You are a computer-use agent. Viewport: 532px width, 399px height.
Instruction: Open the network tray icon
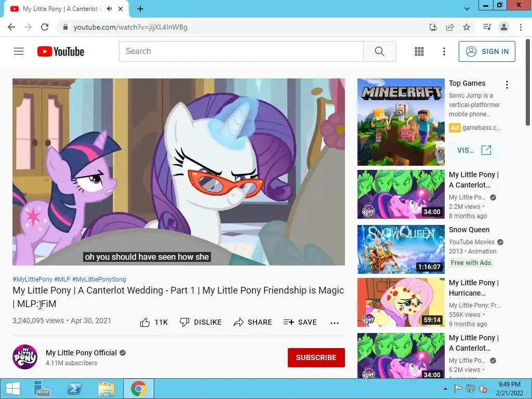(471, 389)
